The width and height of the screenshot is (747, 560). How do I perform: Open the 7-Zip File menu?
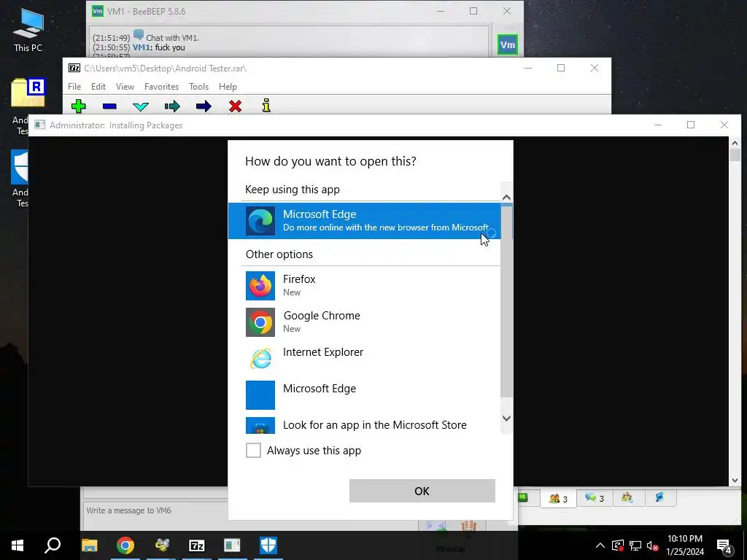click(x=74, y=87)
